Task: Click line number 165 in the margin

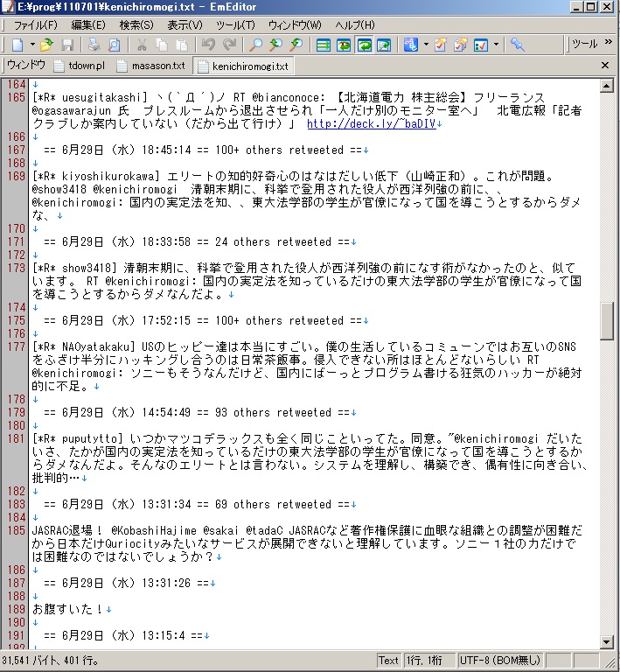Action: [x=16, y=97]
